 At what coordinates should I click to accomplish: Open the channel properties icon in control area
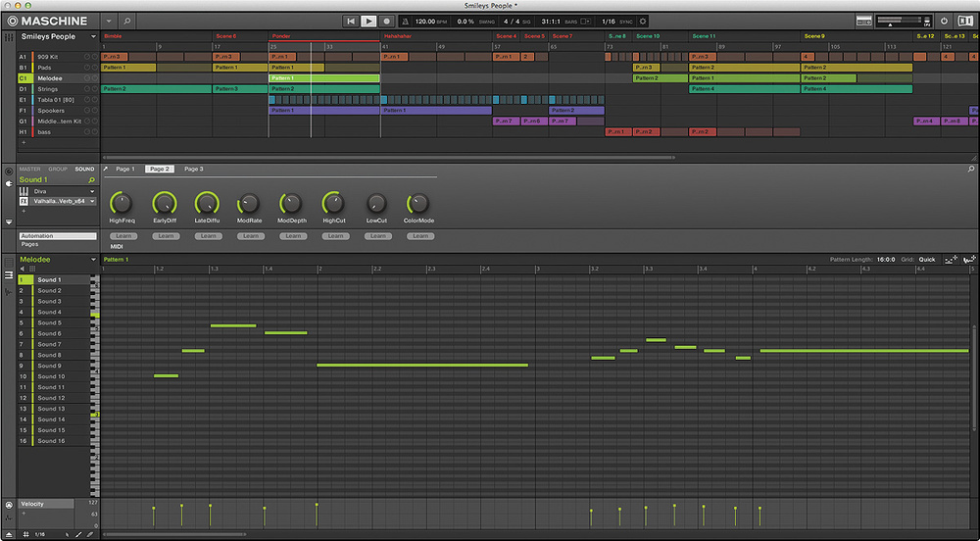pyautogui.click(x=9, y=172)
